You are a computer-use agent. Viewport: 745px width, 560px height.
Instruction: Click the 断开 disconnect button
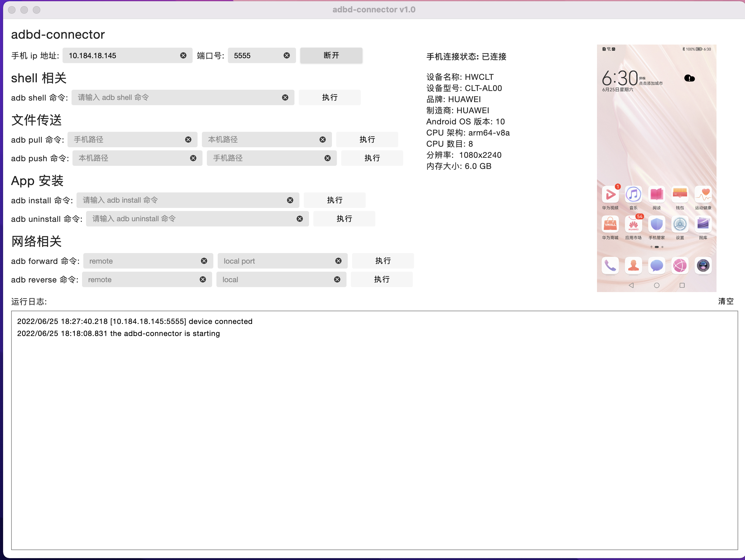331,55
